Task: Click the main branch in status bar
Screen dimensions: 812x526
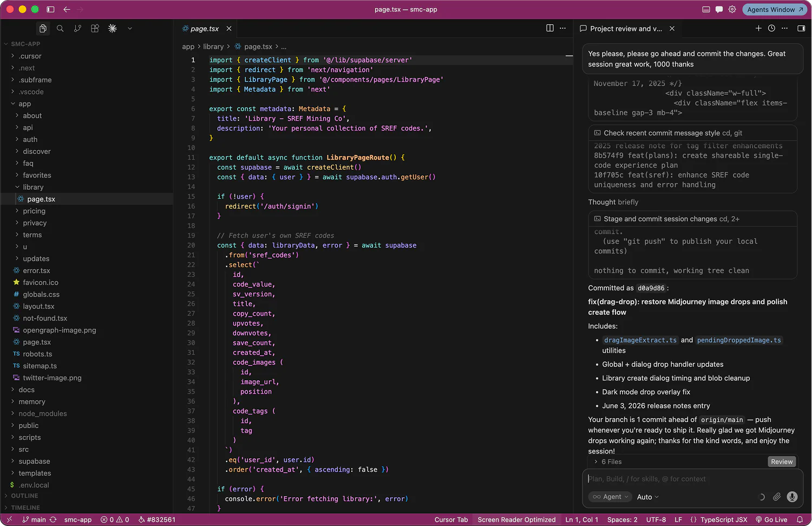Action: 34,519
